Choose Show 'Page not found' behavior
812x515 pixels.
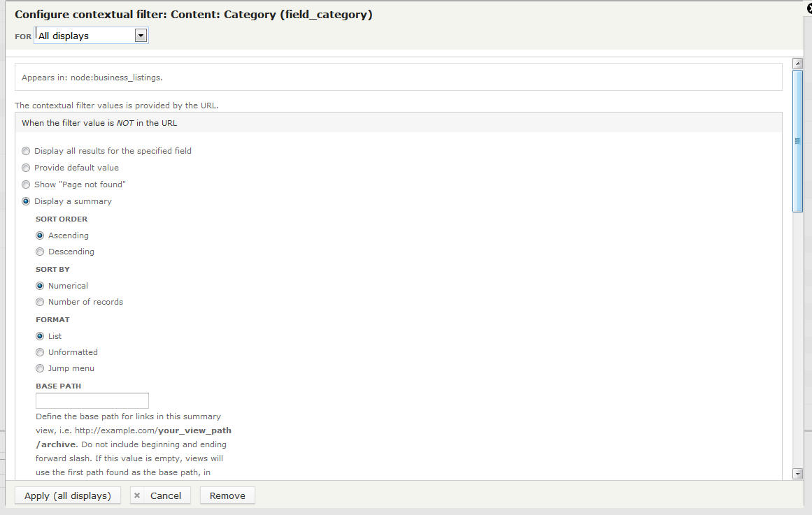tap(26, 184)
